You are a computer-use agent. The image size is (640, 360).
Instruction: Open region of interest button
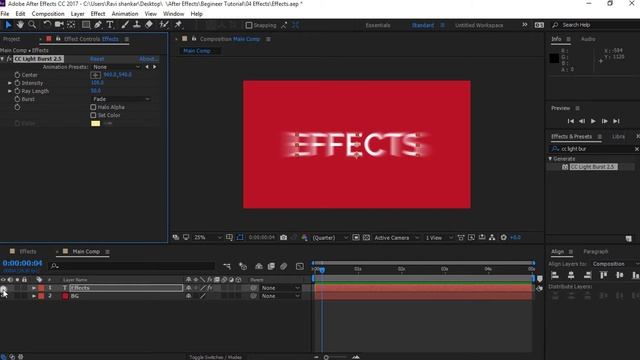[356, 237]
